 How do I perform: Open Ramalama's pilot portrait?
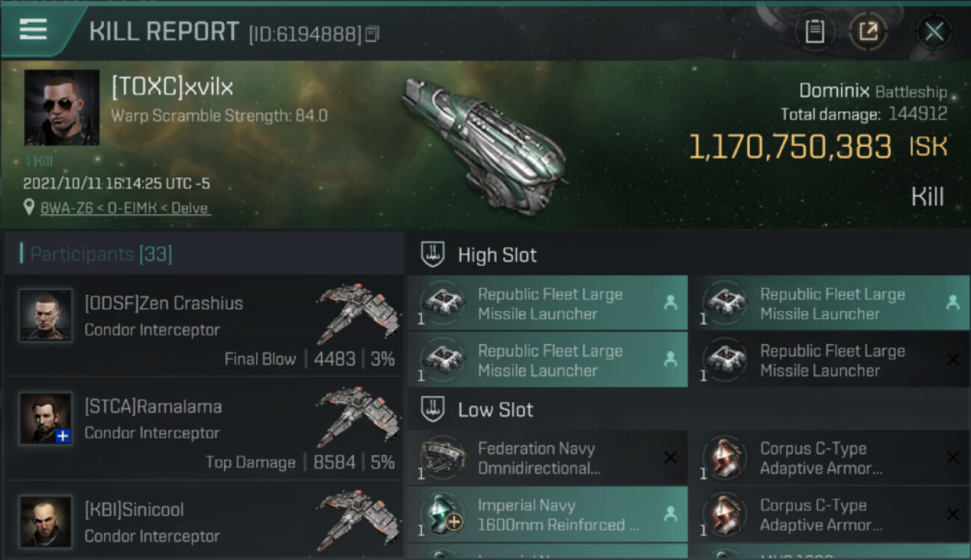tap(46, 418)
